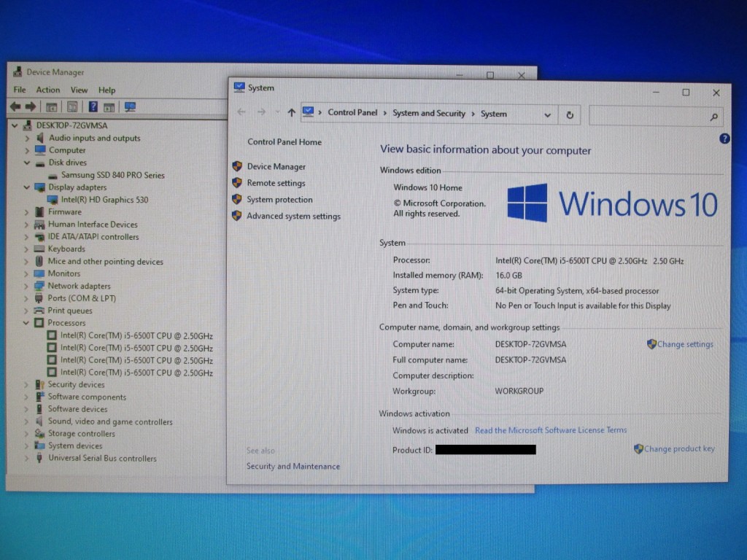747x560 pixels.
Task: Expand Human Interface Devices
Action: pyautogui.click(x=27, y=225)
